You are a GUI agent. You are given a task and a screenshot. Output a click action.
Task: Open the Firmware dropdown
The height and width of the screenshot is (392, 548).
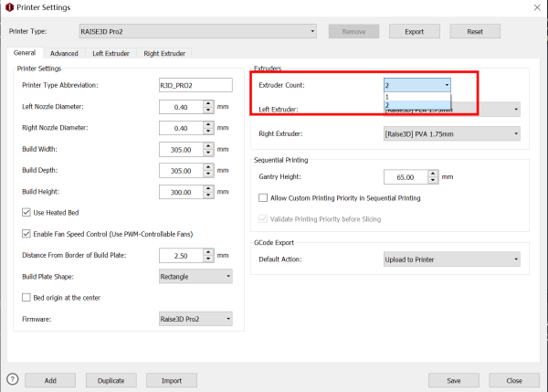pos(195,319)
